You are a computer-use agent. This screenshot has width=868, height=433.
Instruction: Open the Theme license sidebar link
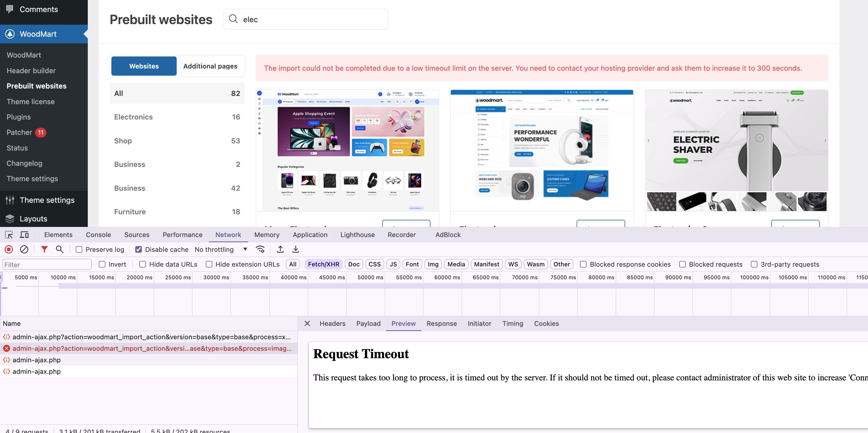click(30, 101)
